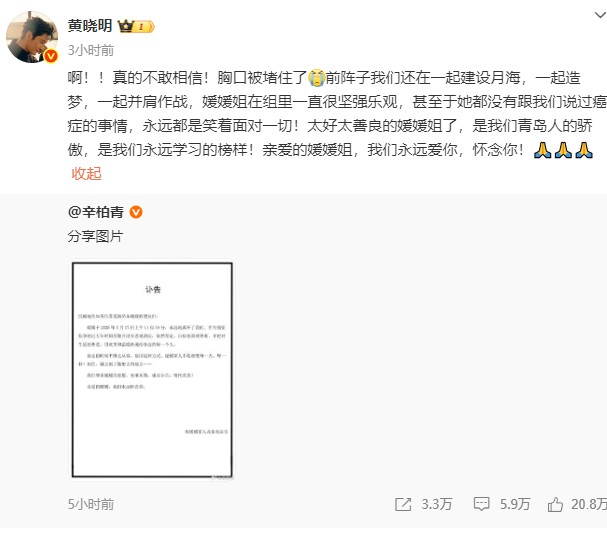Click verified badge beside 辛柏青

pos(136,212)
